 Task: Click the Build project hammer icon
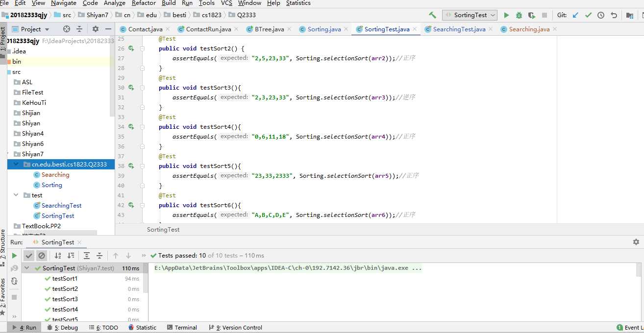tap(432, 15)
